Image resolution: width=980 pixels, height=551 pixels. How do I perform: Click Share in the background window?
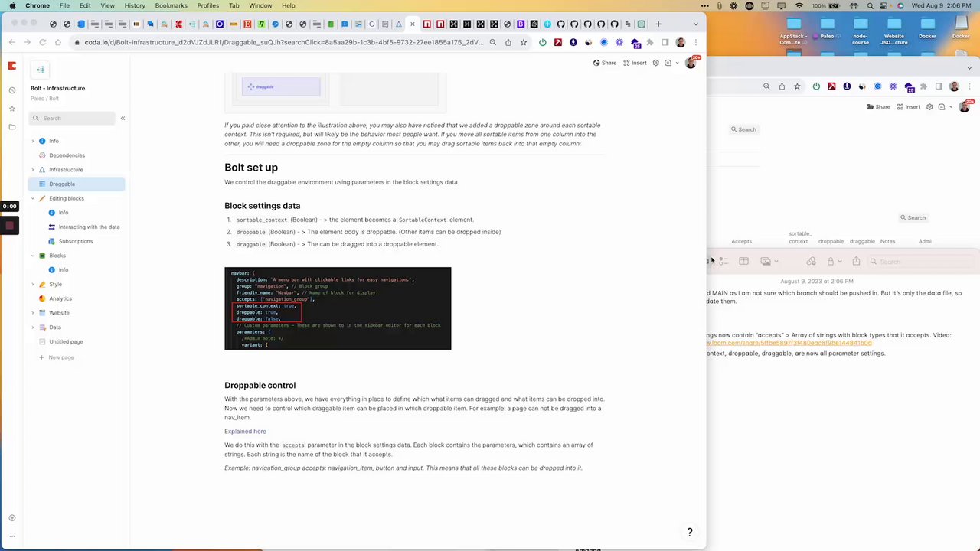(x=878, y=106)
